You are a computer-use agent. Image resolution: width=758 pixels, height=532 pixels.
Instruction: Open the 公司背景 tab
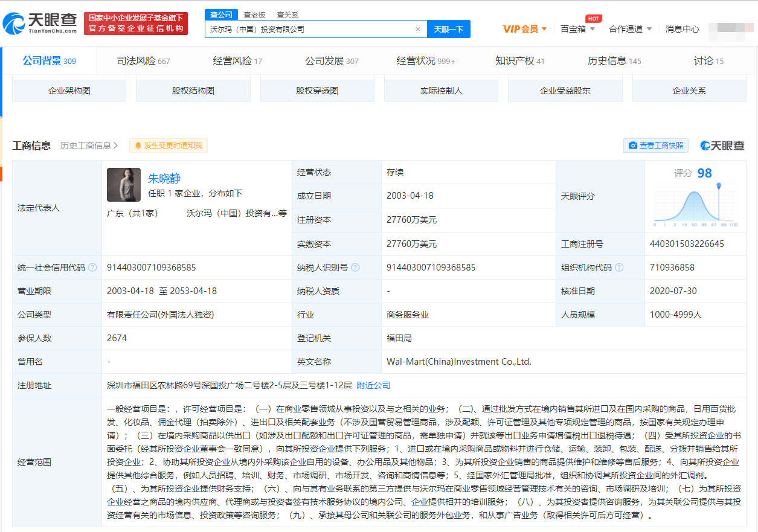pos(50,61)
